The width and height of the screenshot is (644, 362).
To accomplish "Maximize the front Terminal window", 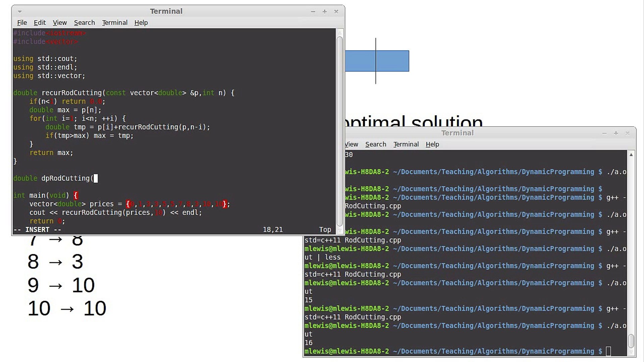I will pyautogui.click(x=324, y=11).
